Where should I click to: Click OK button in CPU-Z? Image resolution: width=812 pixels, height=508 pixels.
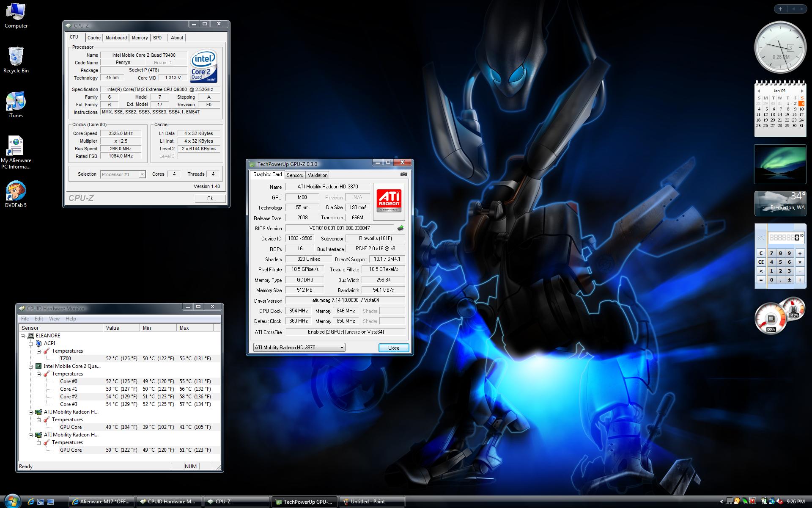(x=210, y=198)
